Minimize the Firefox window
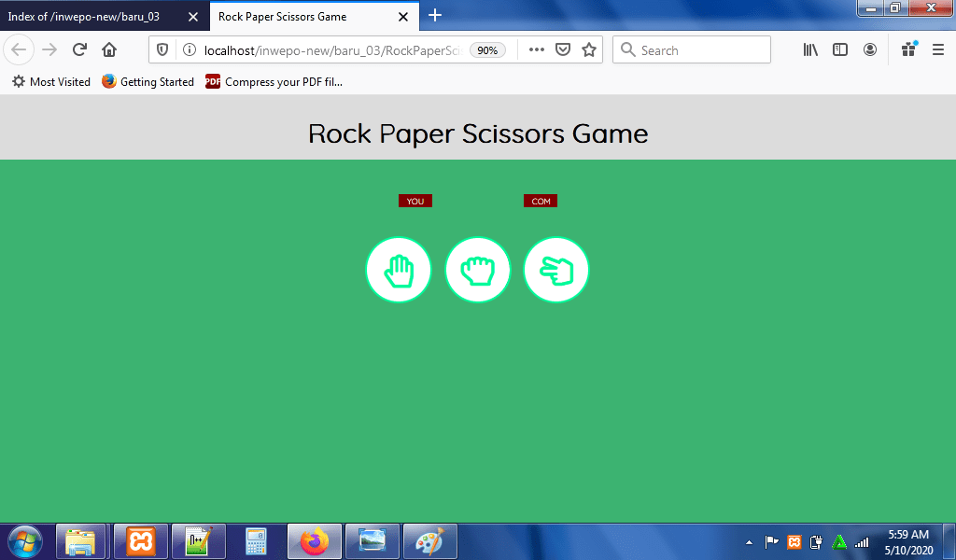956x560 pixels. point(871,8)
